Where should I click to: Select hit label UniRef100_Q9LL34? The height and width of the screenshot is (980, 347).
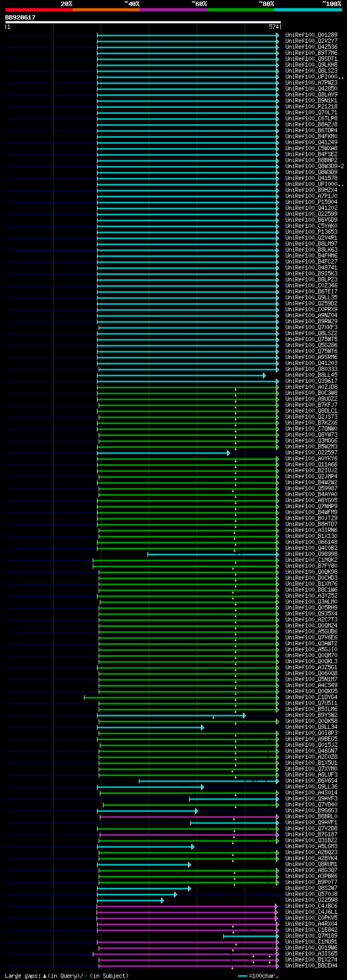pos(311,727)
